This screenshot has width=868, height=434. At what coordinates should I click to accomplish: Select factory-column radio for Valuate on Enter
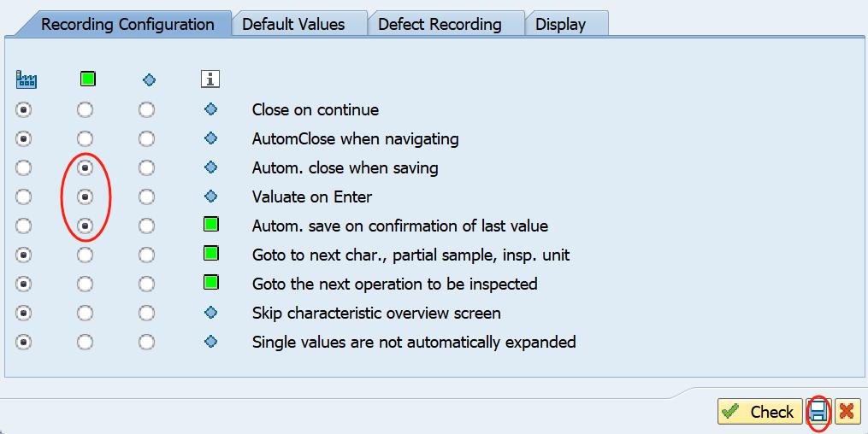point(23,196)
